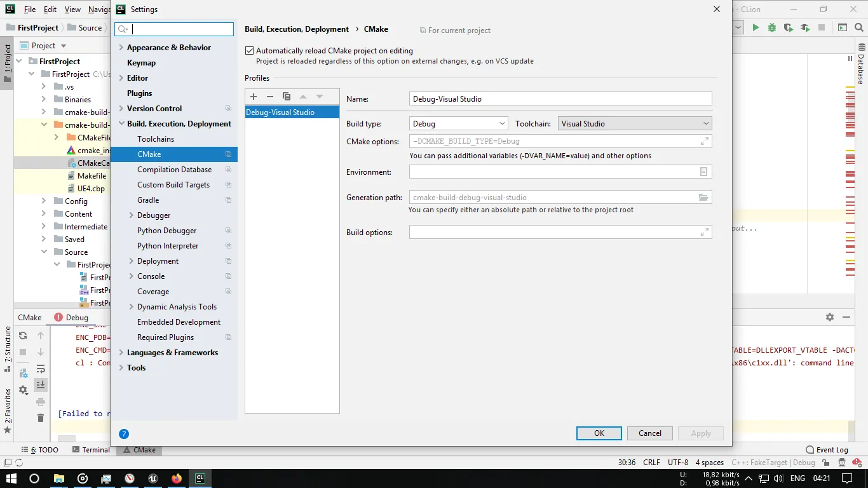
Task: Start debugging with the bug icon
Action: pyautogui.click(x=772, y=27)
